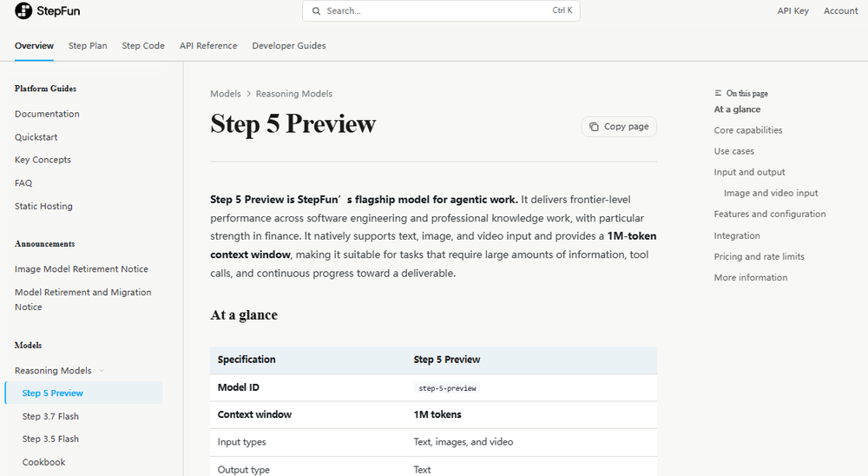Open Model Retirement and Migration Notice
The image size is (868, 476).
pos(83,299)
